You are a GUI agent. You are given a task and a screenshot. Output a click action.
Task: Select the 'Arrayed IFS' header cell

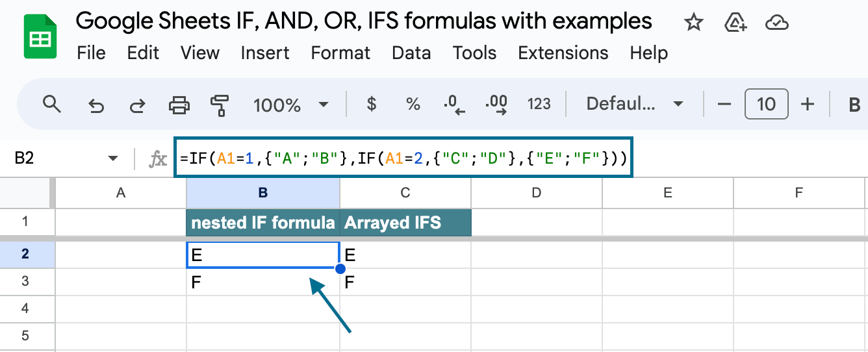click(405, 223)
